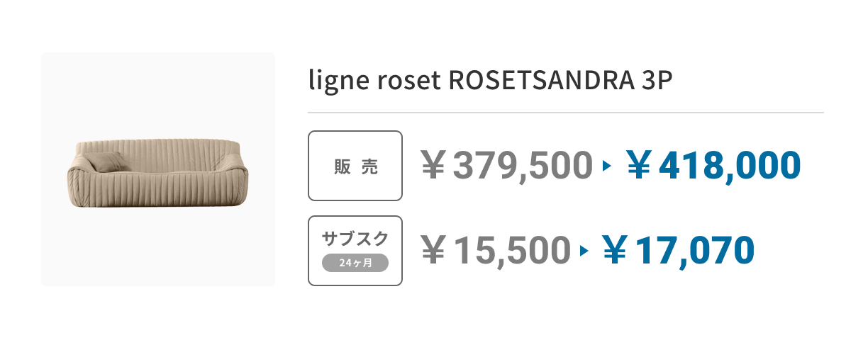This screenshot has width=868, height=340.
Task: Click the old subscription price 15,500
Action: tap(512, 250)
